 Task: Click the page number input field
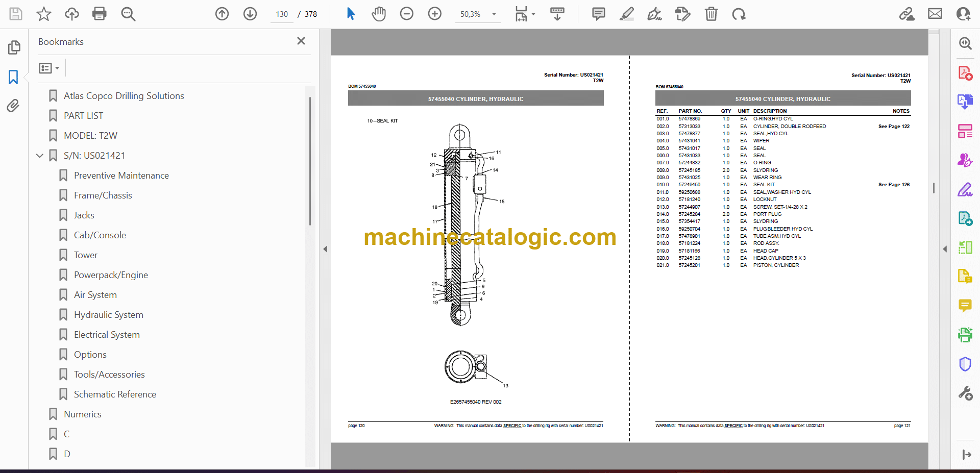tap(282, 14)
